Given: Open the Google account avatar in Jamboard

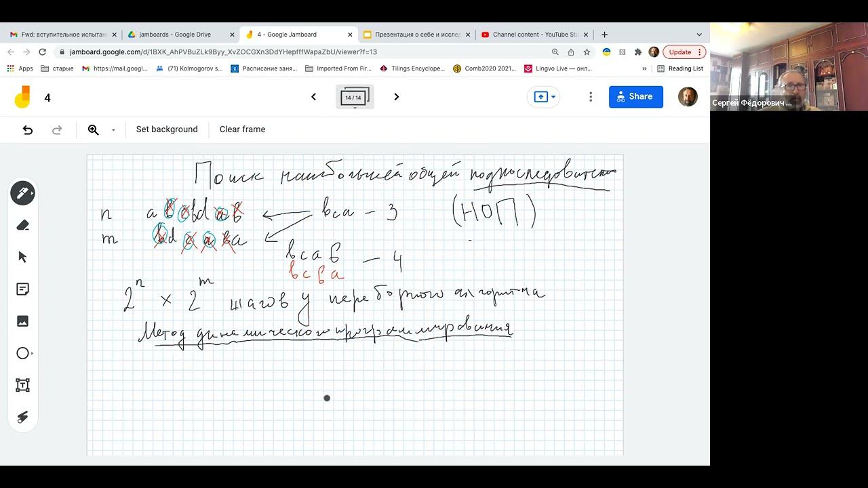Looking at the screenshot, I should coord(688,97).
